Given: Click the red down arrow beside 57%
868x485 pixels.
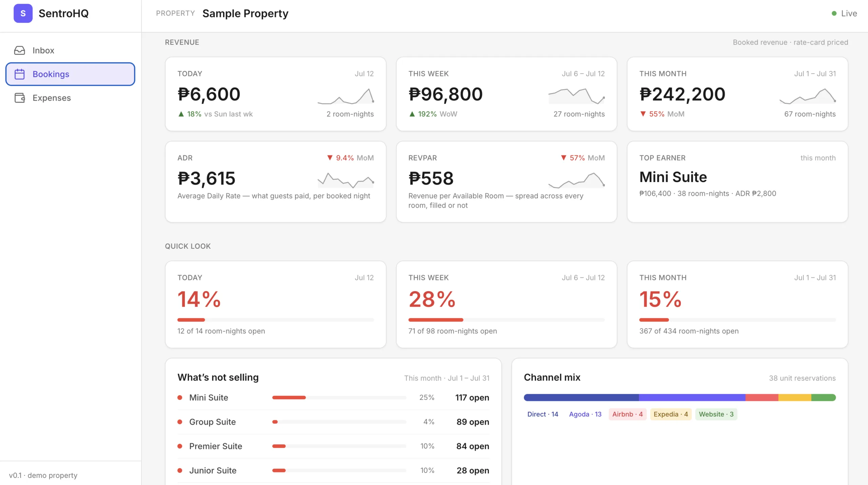Looking at the screenshot, I should click(564, 158).
